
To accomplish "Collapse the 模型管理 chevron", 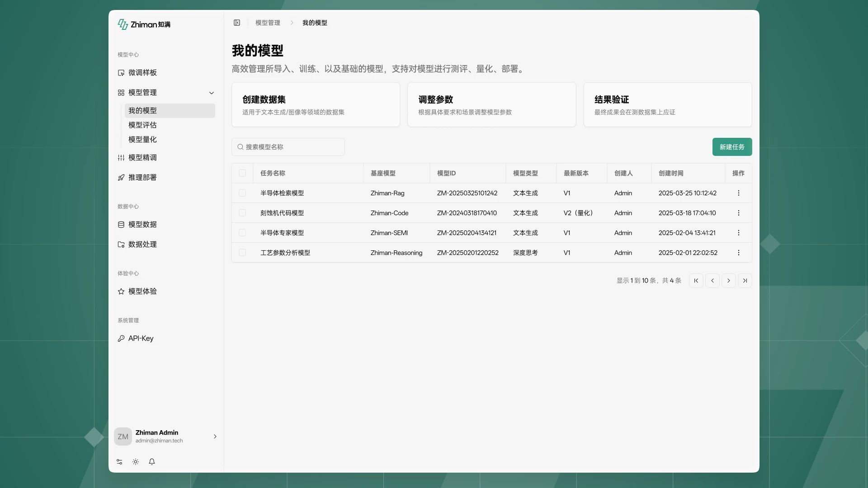I will [212, 93].
